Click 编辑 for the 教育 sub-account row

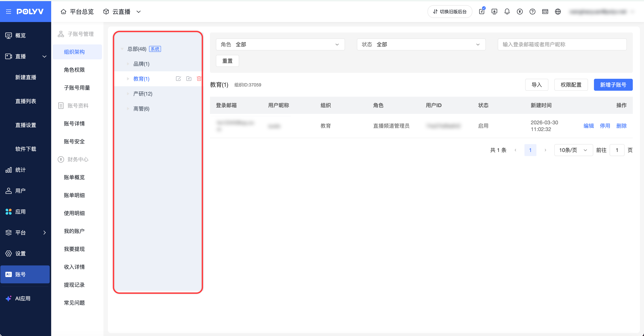589,126
